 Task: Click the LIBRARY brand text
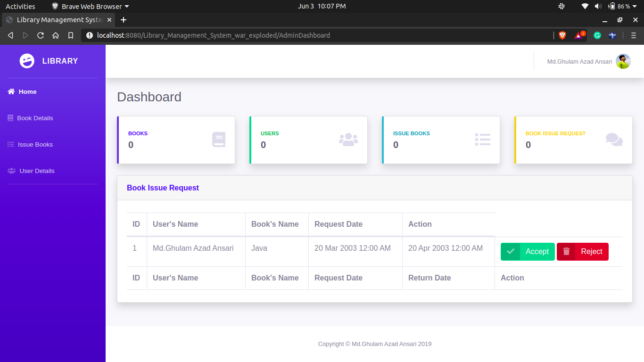click(60, 61)
